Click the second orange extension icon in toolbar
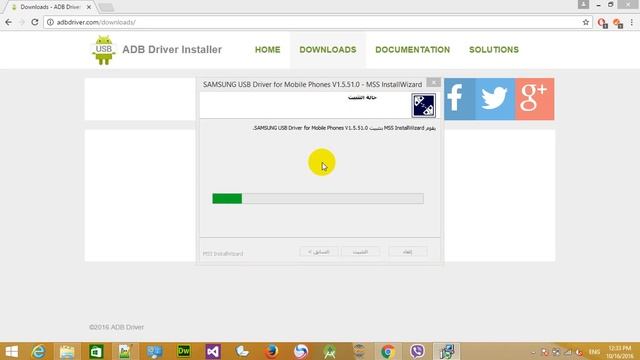 coord(618,23)
